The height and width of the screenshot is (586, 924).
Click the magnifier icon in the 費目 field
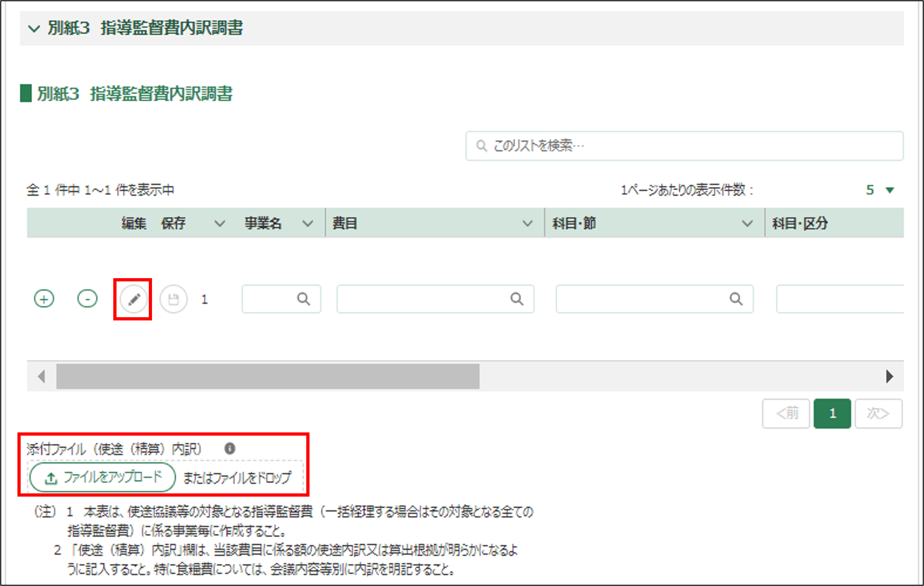[x=517, y=299]
